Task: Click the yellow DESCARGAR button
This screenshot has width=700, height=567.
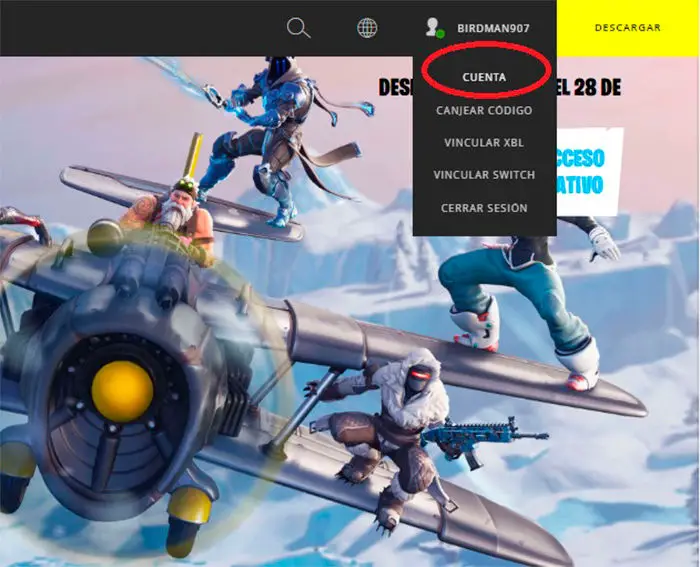Action: coord(628,28)
